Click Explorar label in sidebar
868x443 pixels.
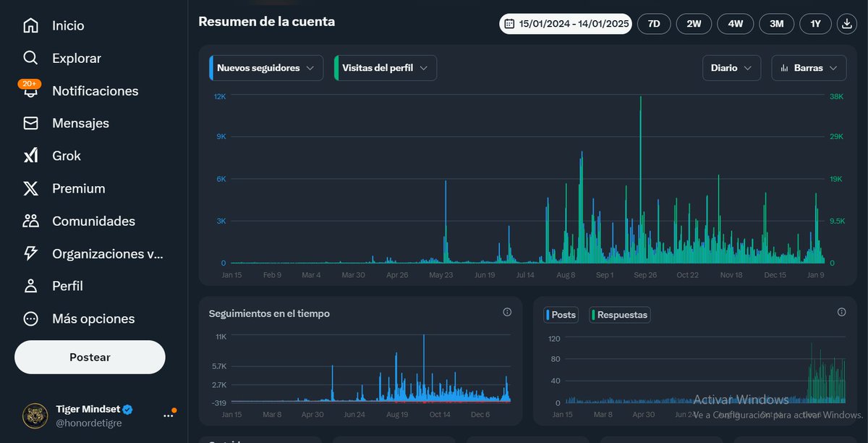tap(77, 58)
